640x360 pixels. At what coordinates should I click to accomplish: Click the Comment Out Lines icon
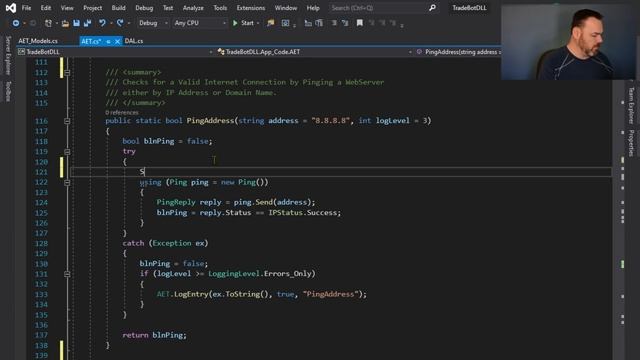(334, 23)
